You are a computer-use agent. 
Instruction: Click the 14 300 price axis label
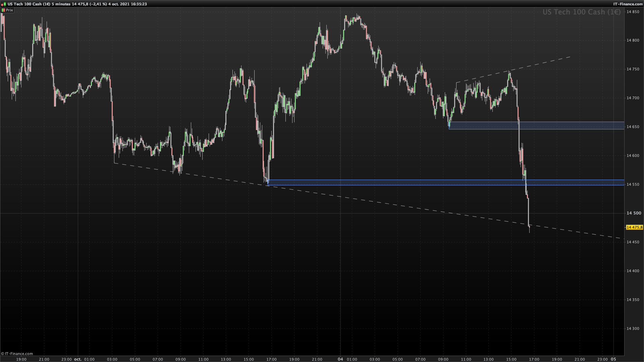[x=633, y=328]
